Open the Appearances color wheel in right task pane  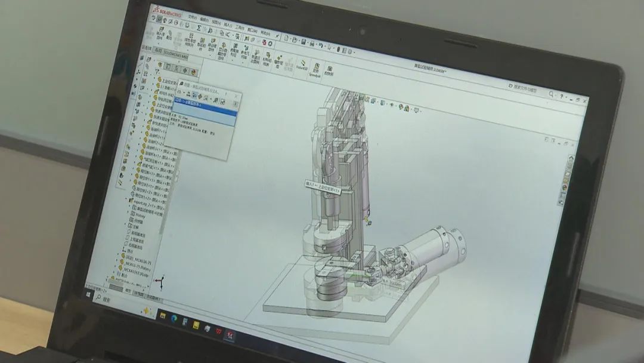(x=565, y=187)
